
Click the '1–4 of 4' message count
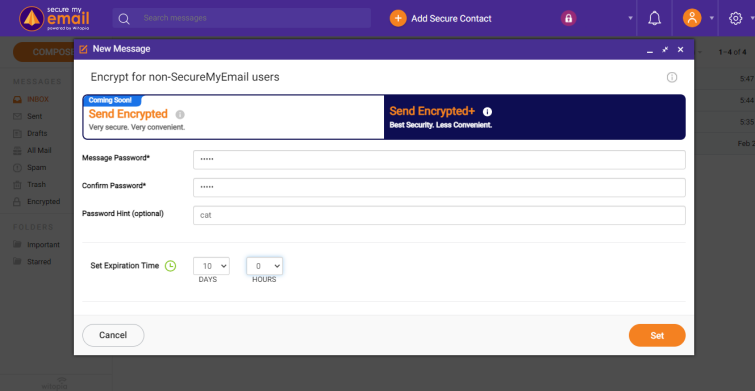click(x=732, y=52)
